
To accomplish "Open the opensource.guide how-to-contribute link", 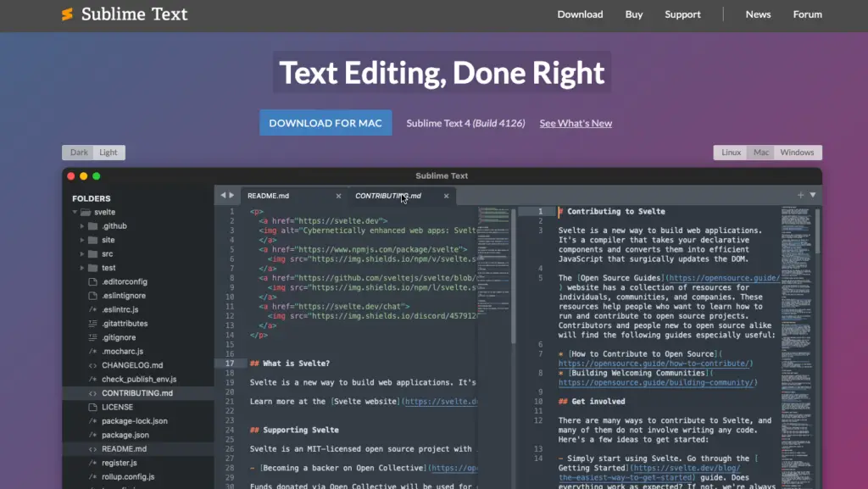I will (655, 364).
